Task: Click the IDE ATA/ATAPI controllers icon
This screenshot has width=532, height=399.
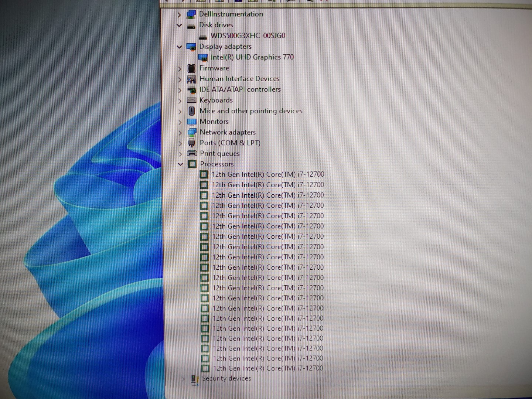Action: point(191,90)
